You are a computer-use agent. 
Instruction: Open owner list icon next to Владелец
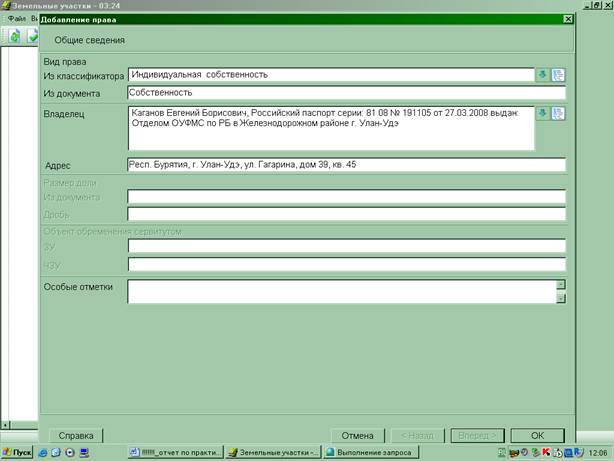[x=558, y=113]
